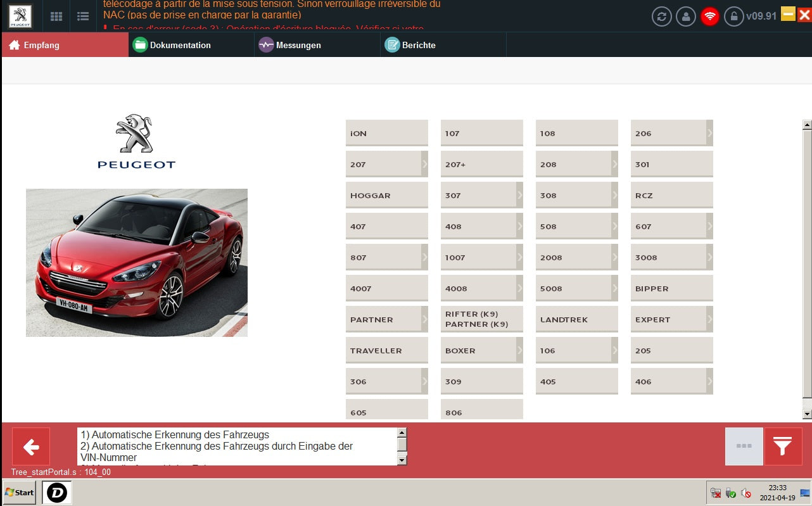
Task: Open the Messungen tab
Action: [x=298, y=45]
